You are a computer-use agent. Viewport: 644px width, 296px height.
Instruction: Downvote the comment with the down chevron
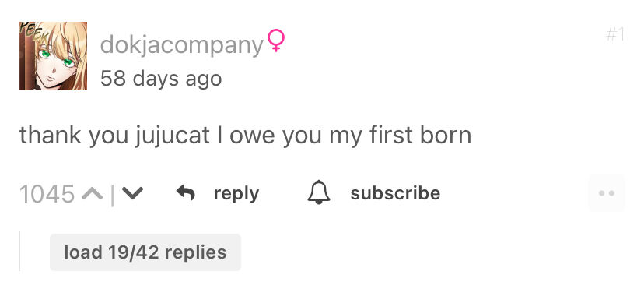[132, 193]
